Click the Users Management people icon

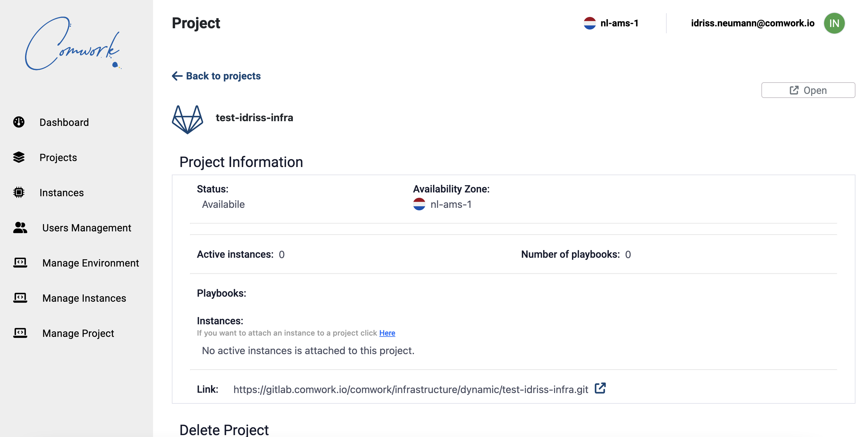click(x=20, y=228)
